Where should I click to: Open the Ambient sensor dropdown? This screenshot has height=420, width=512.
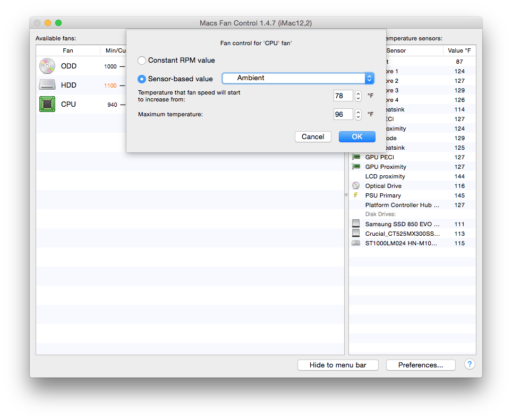298,78
